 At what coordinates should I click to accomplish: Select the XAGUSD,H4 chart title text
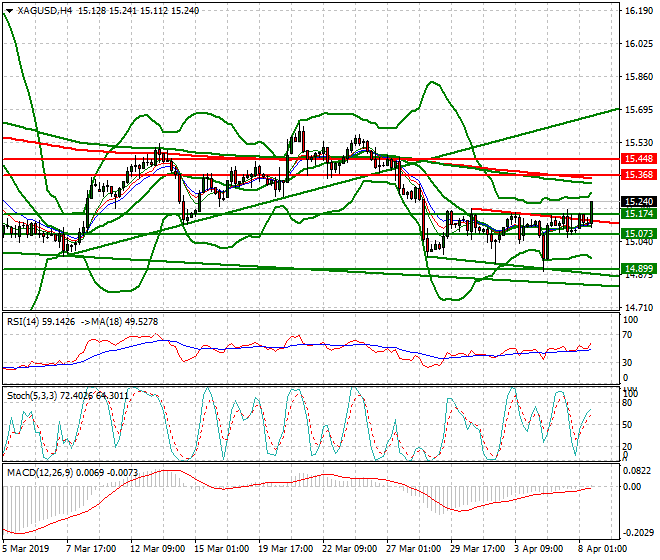tap(45, 11)
